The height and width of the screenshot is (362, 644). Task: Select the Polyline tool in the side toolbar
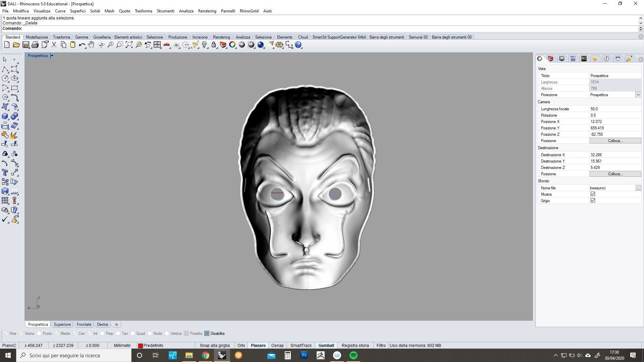[x=5, y=69]
